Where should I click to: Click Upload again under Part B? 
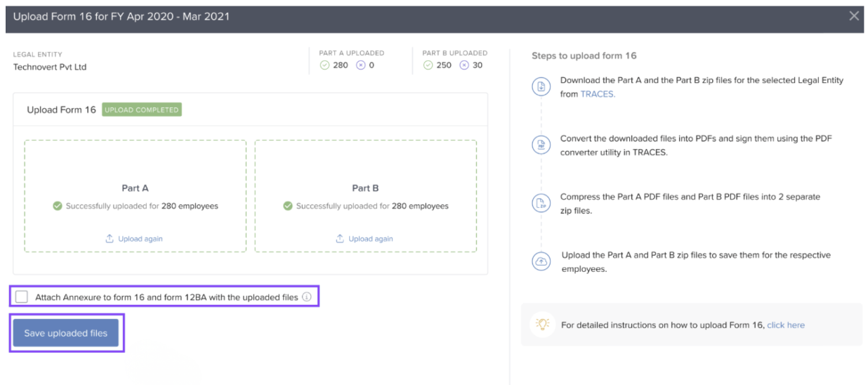pos(364,239)
